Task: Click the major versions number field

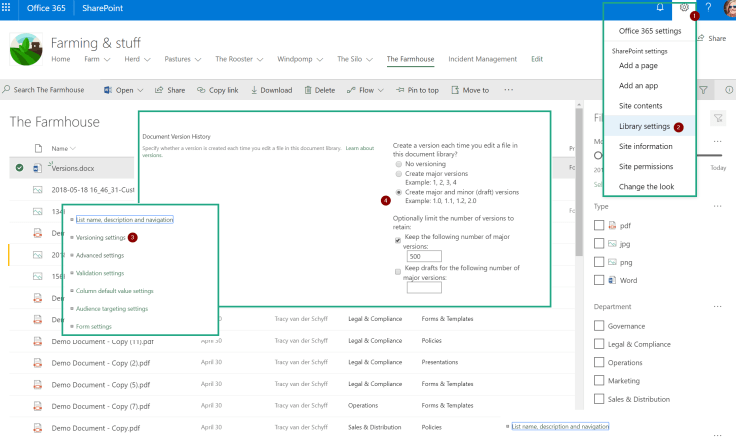Action: (425, 256)
